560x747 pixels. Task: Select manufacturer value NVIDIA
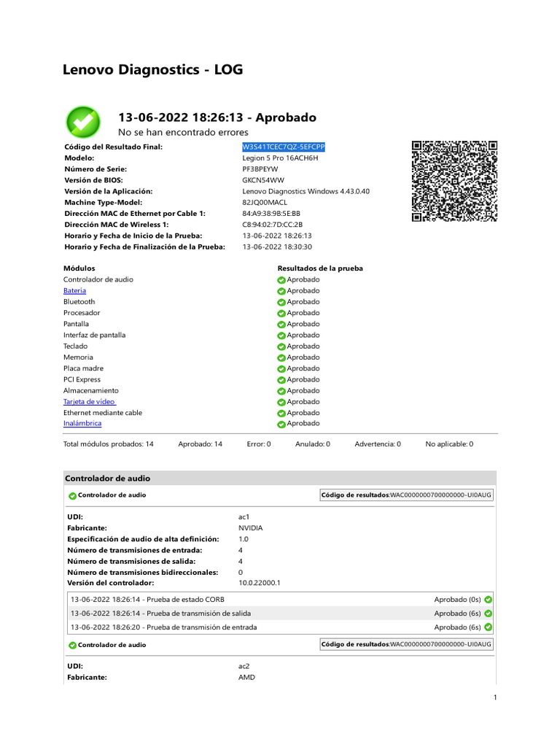(x=251, y=528)
